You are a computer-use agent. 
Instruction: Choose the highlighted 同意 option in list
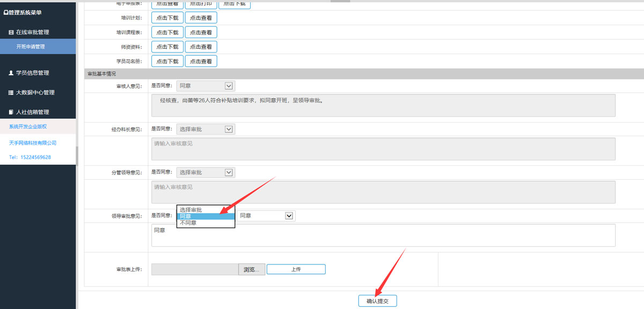click(x=206, y=216)
